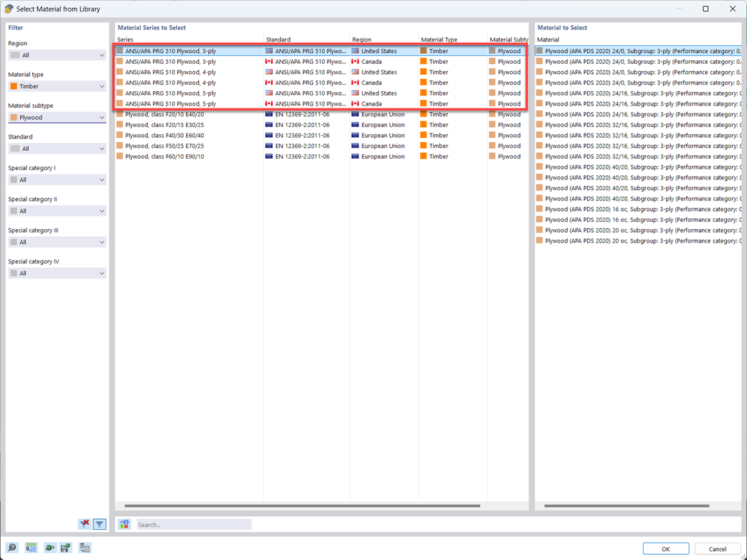Select series Plywood, class F20/15 E30/25
Image resolution: width=747 pixels, height=560 pixels.
click(x=164, y=125)
